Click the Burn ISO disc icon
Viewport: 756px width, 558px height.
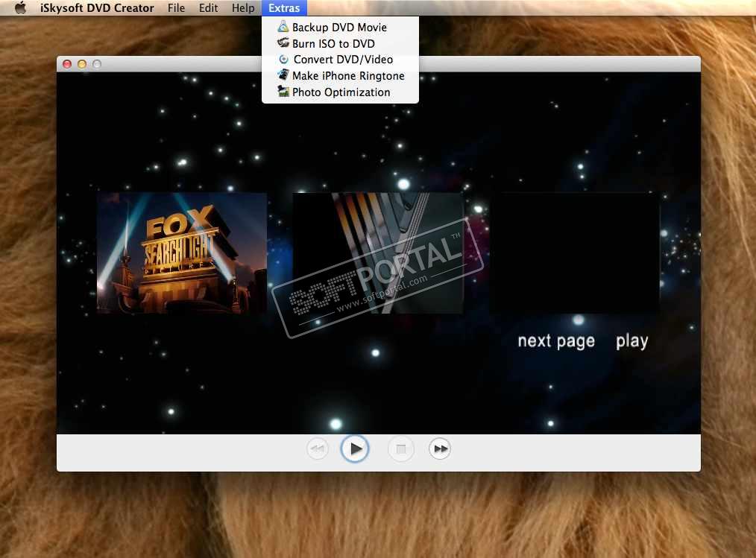[283, 43]
